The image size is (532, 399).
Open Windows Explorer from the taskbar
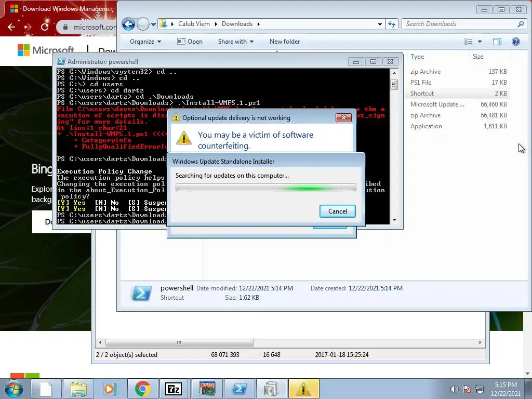click(78, 389)
